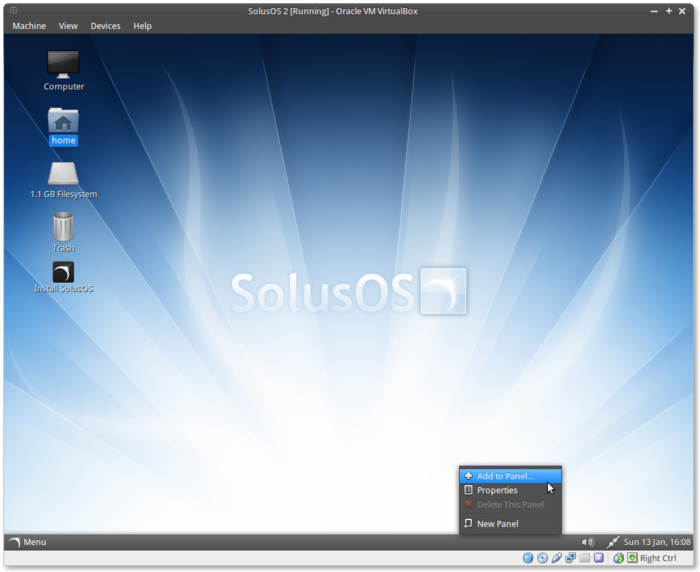This screenshot has width=700, height=572.
Task: Click the volume speaker icon in panel
Action: click(587, 542)
